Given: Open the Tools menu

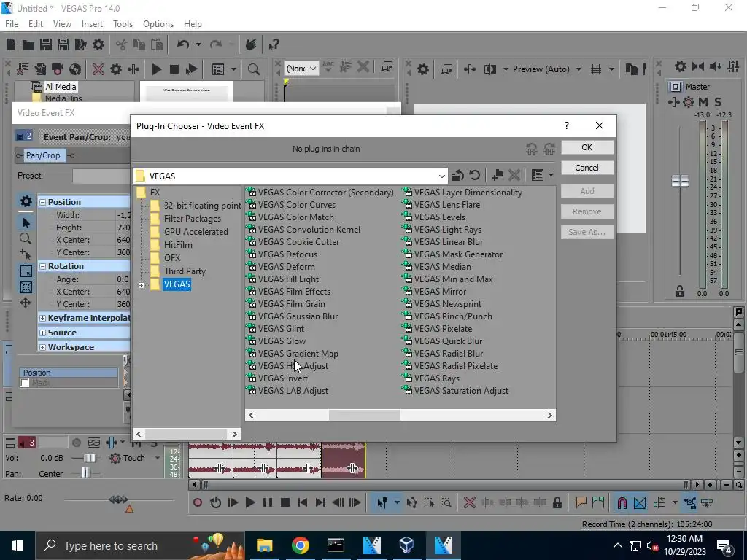Looking at the screenshot, I should (123, 24).
